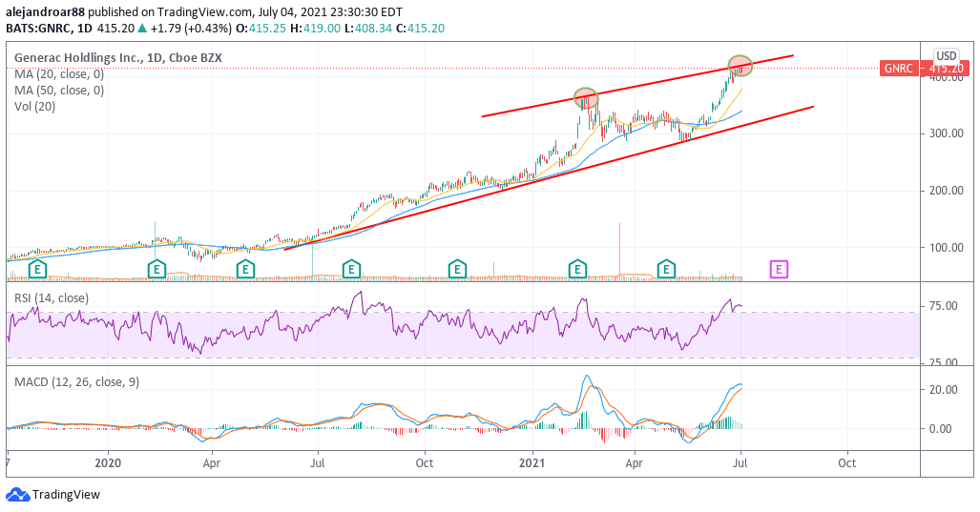The image size is (980, 512).
Task: Select the lower red support trend line
Action: [549, 178]
